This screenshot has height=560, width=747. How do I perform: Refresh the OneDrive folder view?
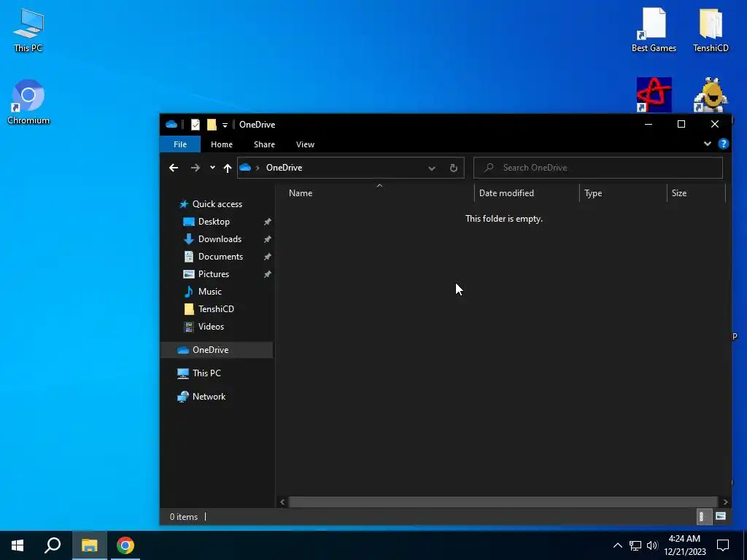(x=454, y=168)
